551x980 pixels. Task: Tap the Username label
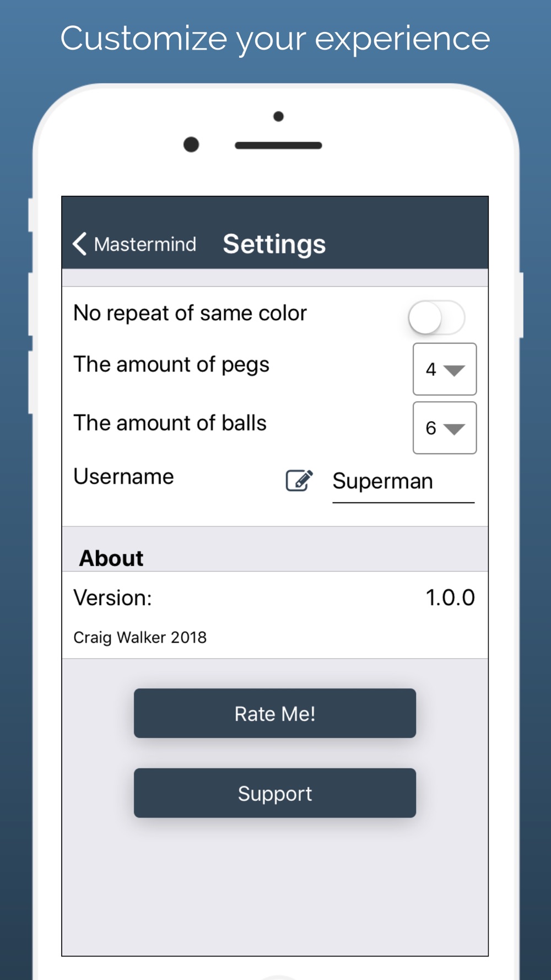(123, 476)
